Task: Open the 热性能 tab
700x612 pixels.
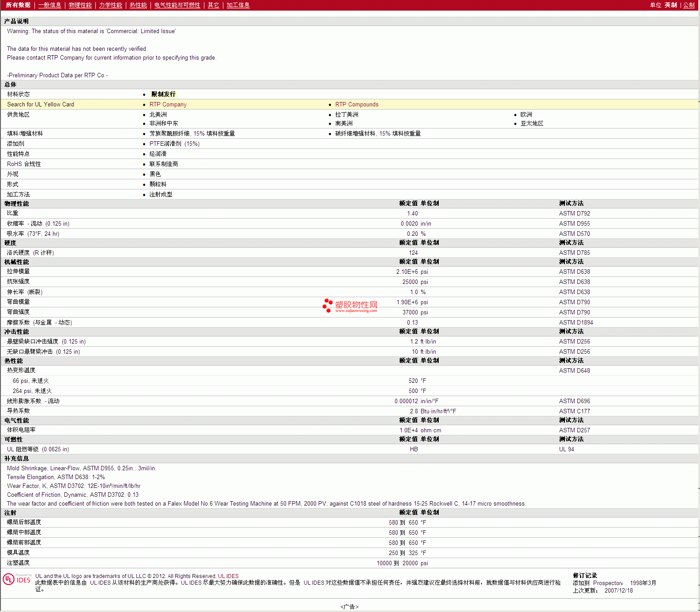Action: pyautogui.click(x=138, y=5)
